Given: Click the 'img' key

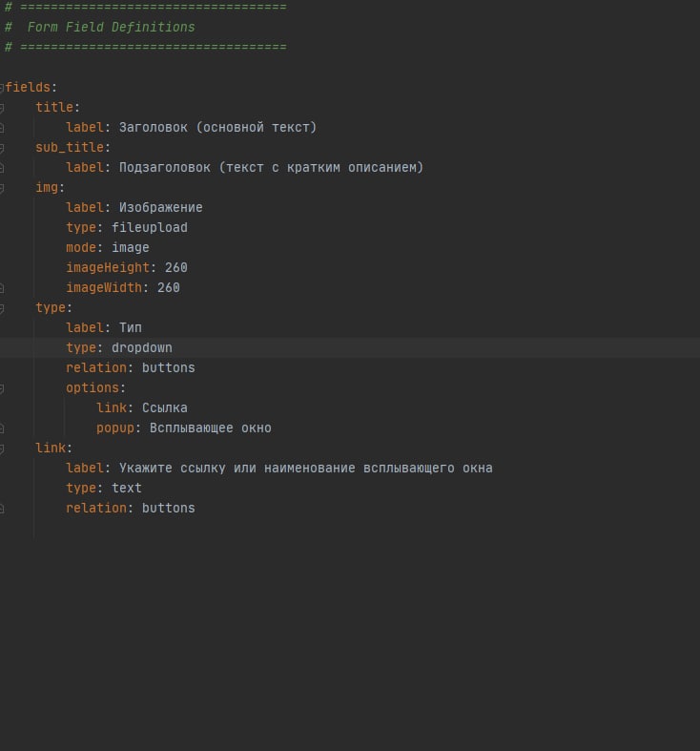Looking at the screenshot, I should click(47, 187).
